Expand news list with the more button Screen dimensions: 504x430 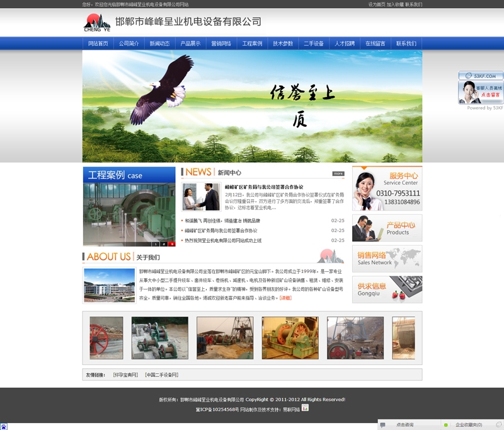(x=338, y=173)
